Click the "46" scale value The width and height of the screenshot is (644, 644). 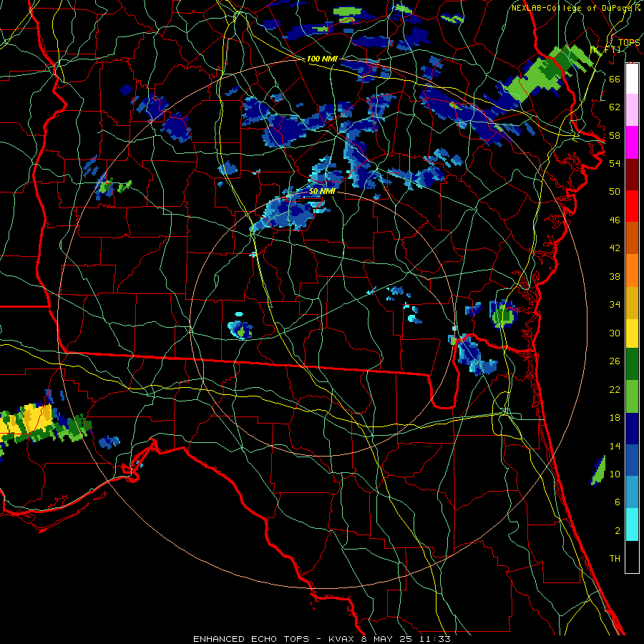pyautogui.click(x=615, y=220)
